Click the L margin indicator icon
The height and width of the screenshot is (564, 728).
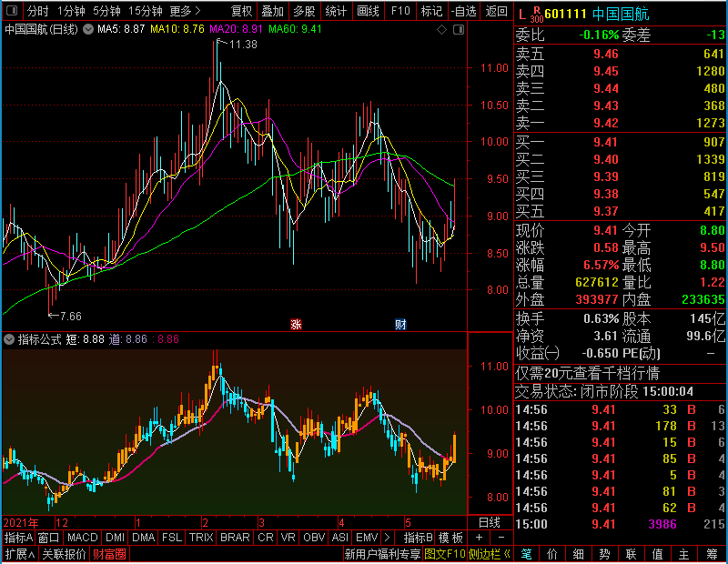pos(522,15)
